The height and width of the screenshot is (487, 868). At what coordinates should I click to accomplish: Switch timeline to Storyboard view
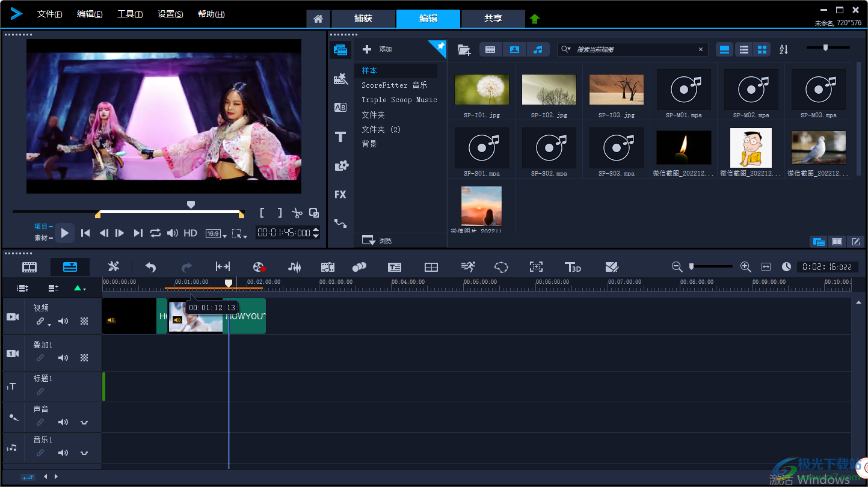pos(29,267)
